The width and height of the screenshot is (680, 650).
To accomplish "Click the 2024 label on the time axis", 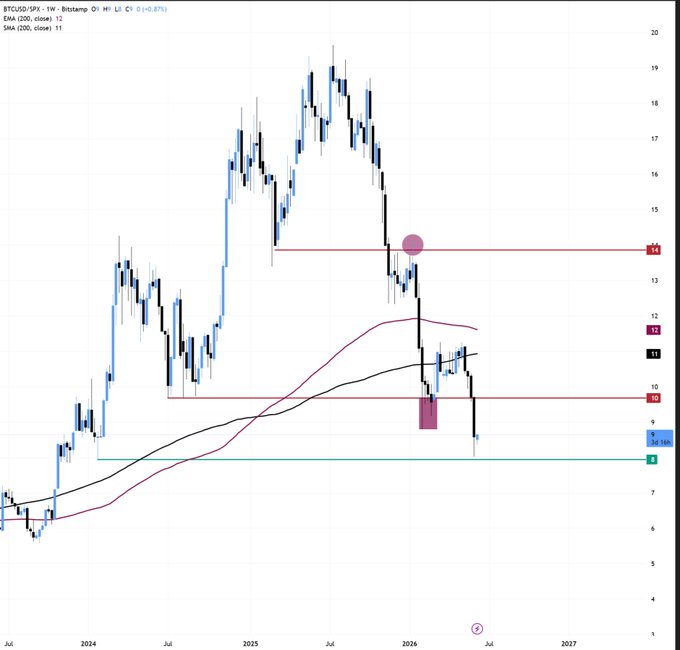I will coord(88,643).
